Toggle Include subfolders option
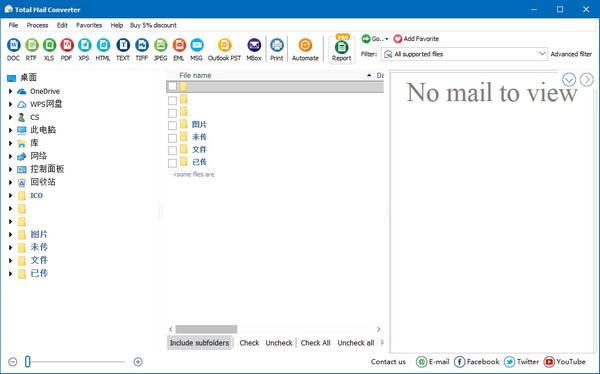This screenshot has width=600, height=374. (x=199, y=343)
